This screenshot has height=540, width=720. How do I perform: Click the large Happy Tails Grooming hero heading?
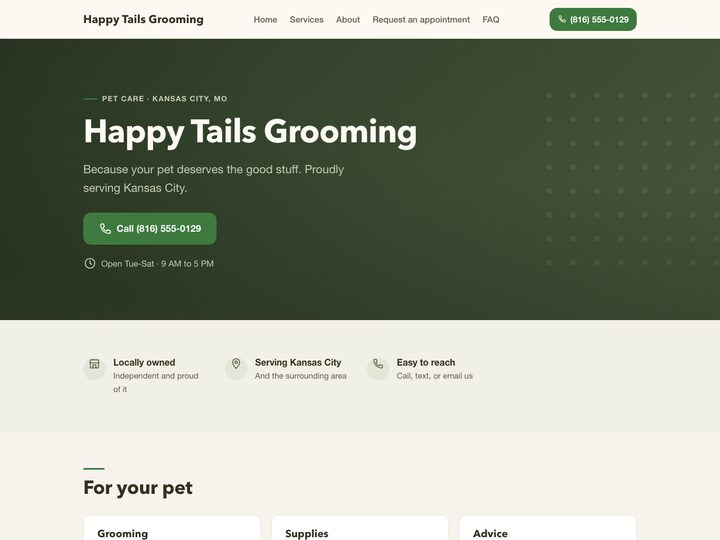pos(250,132)
